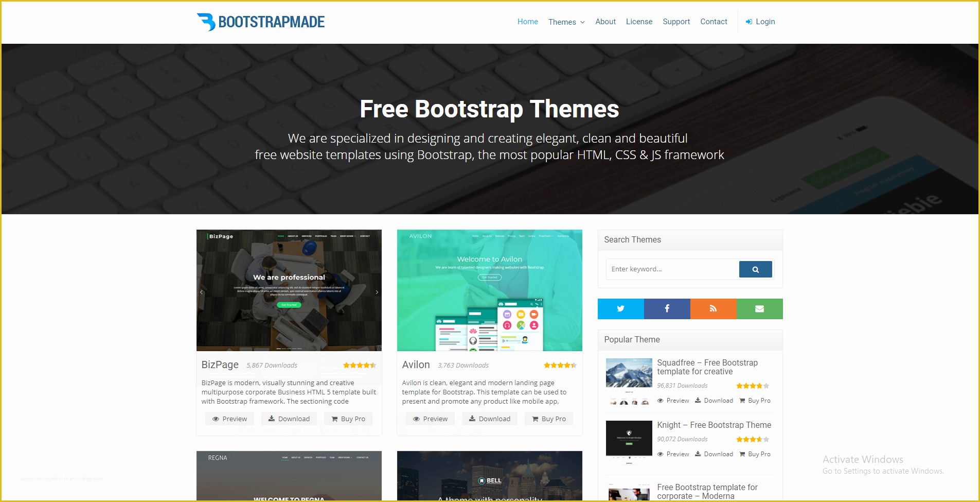Click BizPage slider previous arrow in thumbnail

[201, 292]
